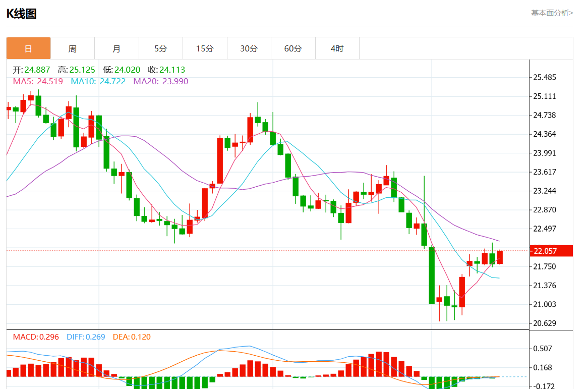Click the tall green candle dropping to 21.003

[x=432, y=275]
